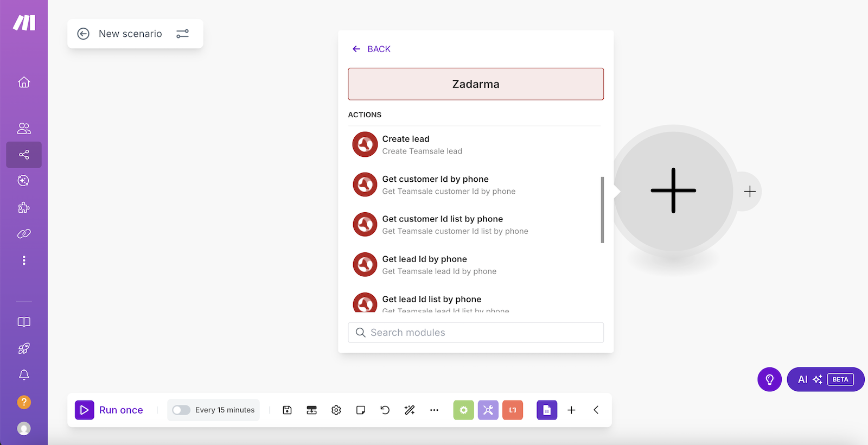Viewport: 868px width, 445px height.
Task: Open scenario settings gear icon
Action: (x=336, y=410)
